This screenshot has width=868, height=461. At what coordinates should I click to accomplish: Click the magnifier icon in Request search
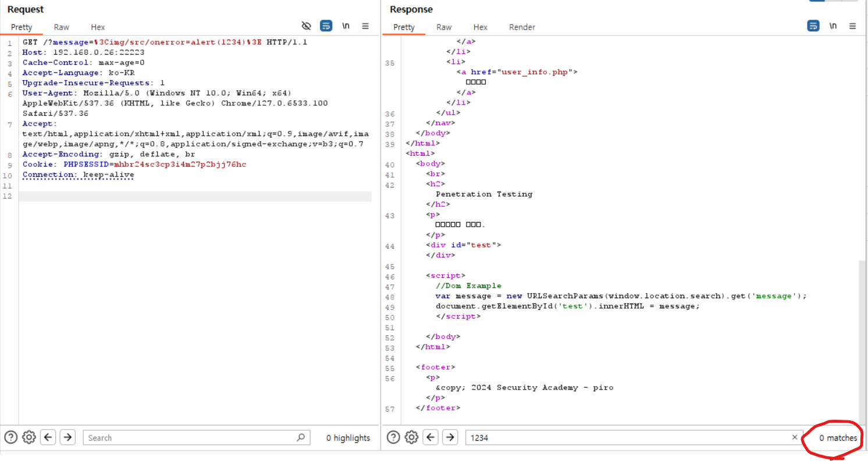pos(301,437)
